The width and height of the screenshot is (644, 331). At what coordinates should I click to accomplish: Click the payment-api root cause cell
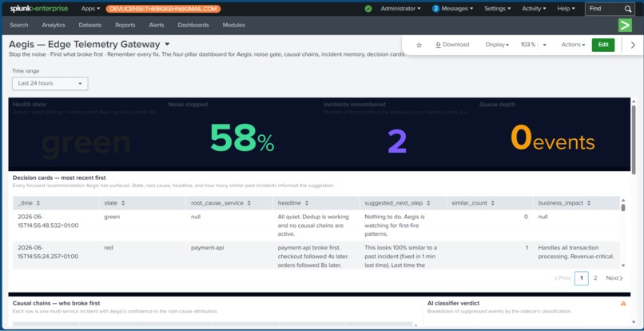[208, 248]
